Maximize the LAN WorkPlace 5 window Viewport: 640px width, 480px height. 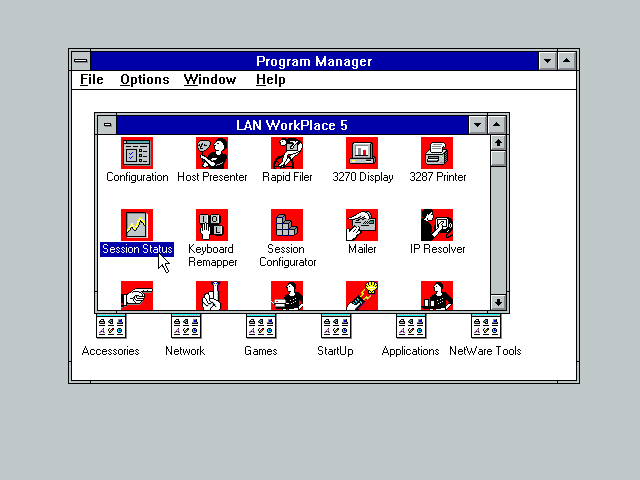tap(497, 125)
